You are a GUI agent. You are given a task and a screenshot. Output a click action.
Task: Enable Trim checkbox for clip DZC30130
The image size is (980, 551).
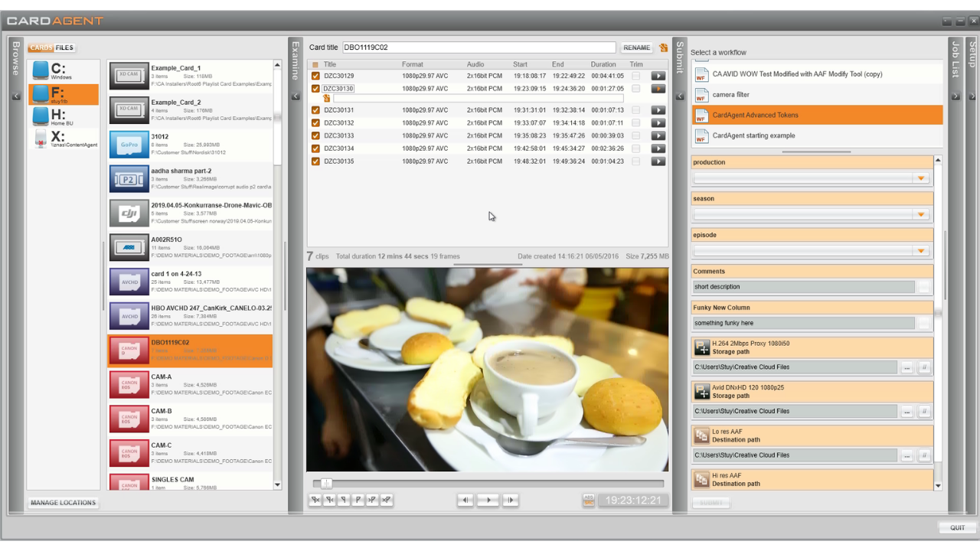pyautogui.click(x=636, y=89)
